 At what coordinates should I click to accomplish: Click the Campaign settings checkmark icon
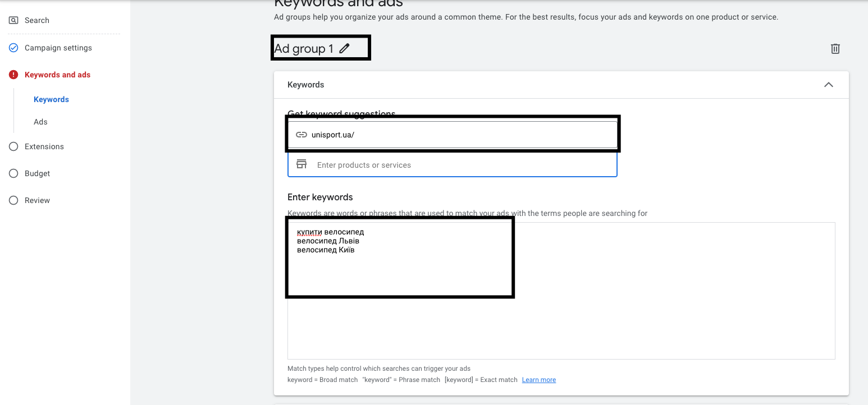13,48
